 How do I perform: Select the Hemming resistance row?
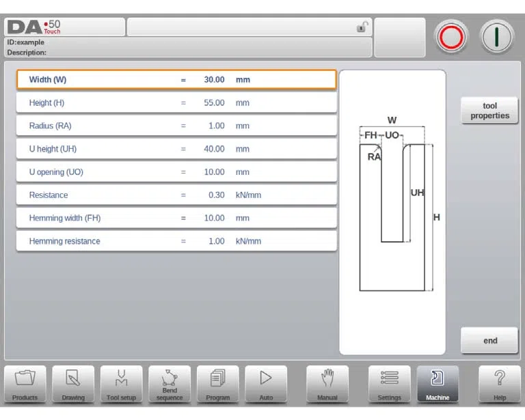pos(176,241)
